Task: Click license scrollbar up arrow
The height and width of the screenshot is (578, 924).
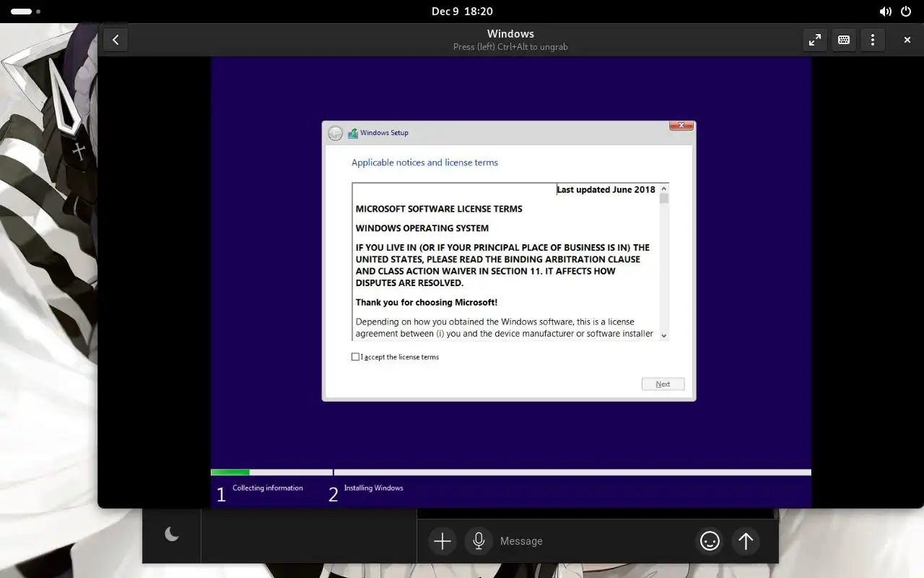Action: coord(664,189)
